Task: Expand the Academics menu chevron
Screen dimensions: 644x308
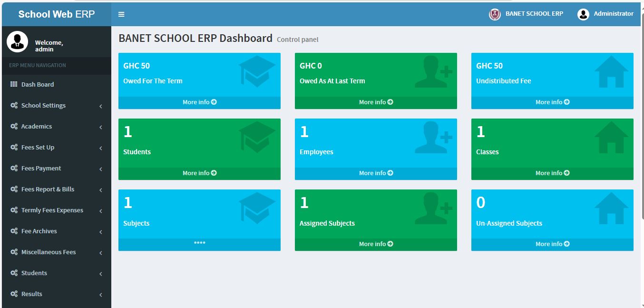Action: tap(101, 127)
